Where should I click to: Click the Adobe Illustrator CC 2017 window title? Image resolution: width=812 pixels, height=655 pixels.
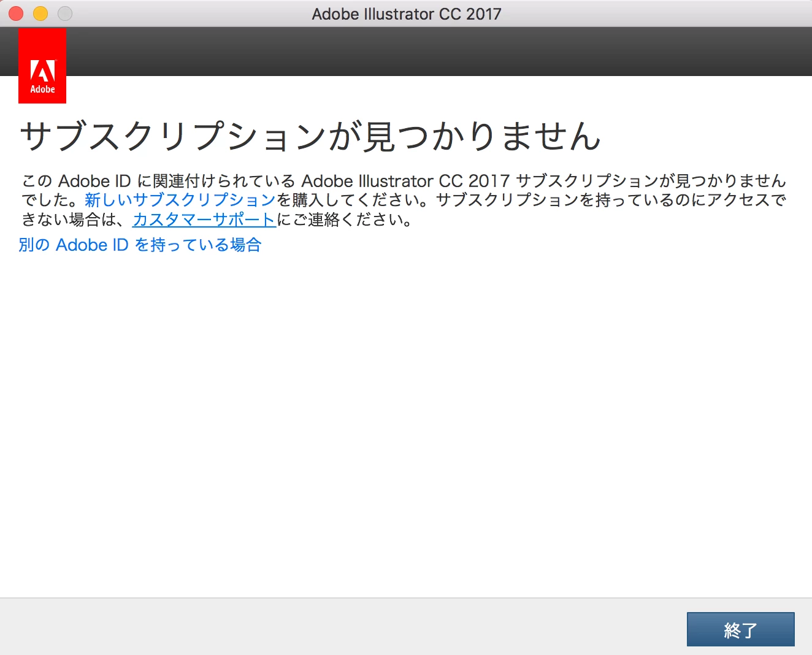click(x=407, y=14)
